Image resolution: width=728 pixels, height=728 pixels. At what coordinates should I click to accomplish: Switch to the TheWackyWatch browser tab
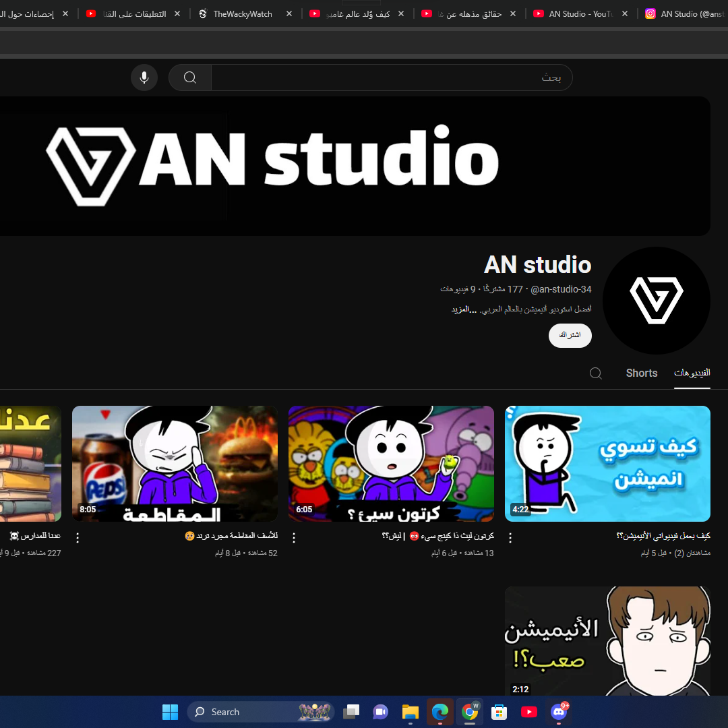[243, 14]
